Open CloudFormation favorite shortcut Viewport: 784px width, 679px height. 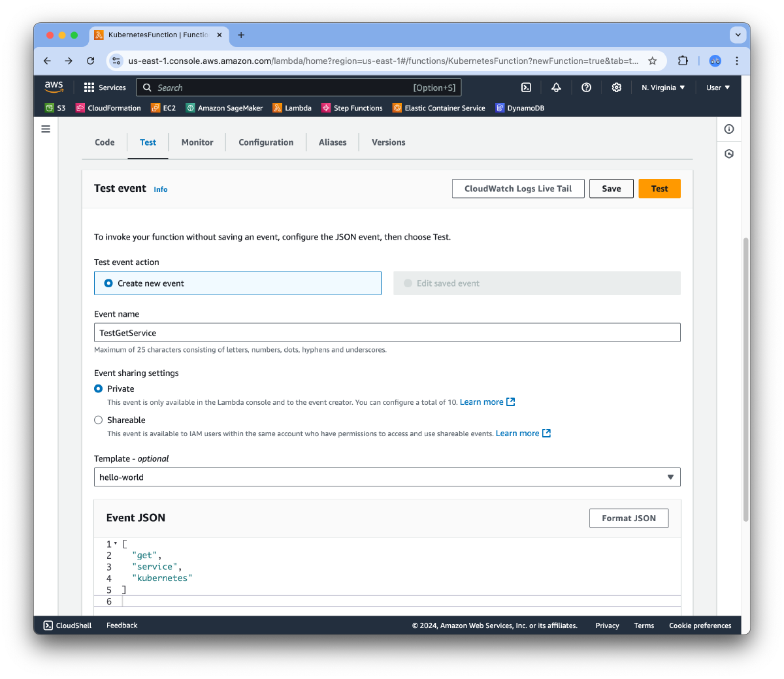point(108,108)
